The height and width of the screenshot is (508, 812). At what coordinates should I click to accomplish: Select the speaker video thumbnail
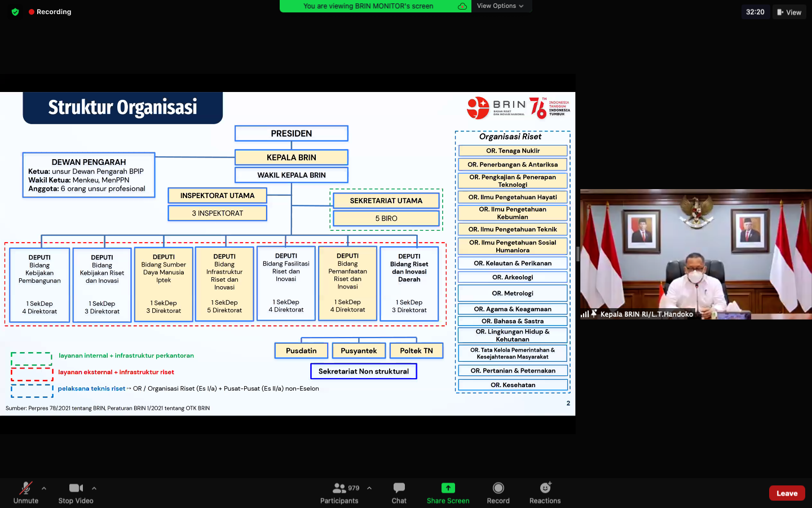(695, 254)
